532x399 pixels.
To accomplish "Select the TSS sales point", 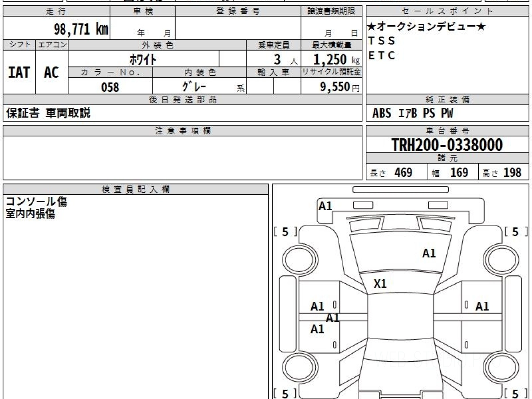I will (x=382, y=41).
